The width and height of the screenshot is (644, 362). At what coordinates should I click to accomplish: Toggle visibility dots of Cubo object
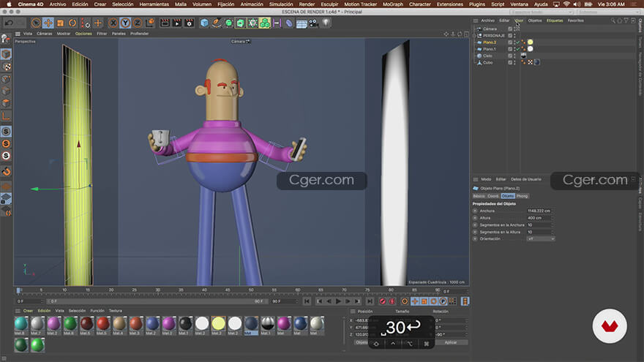[514, 62]
